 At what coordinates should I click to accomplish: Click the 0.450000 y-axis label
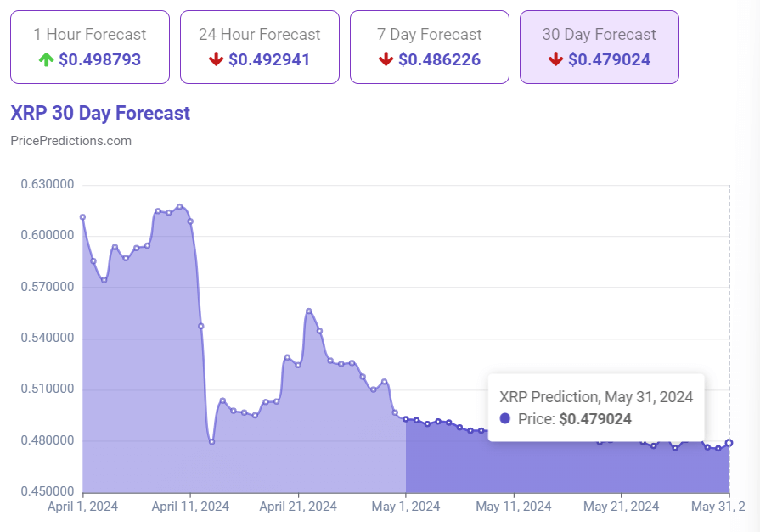click(x=48, y=491)
